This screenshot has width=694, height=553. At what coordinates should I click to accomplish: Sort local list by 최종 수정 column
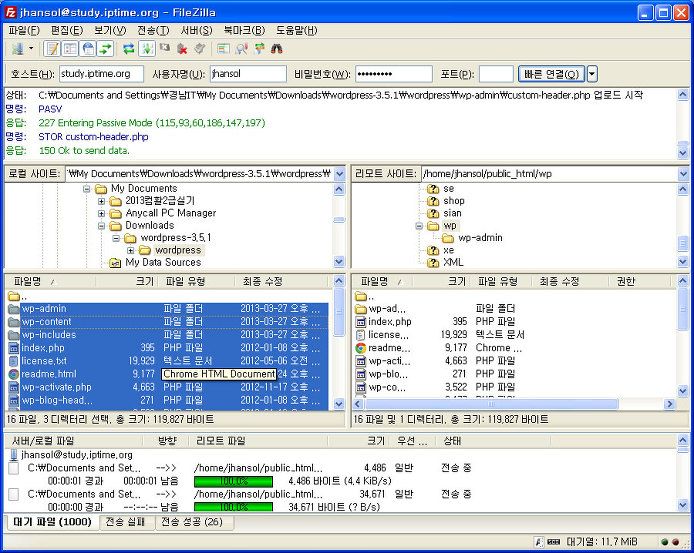(282, 282)
